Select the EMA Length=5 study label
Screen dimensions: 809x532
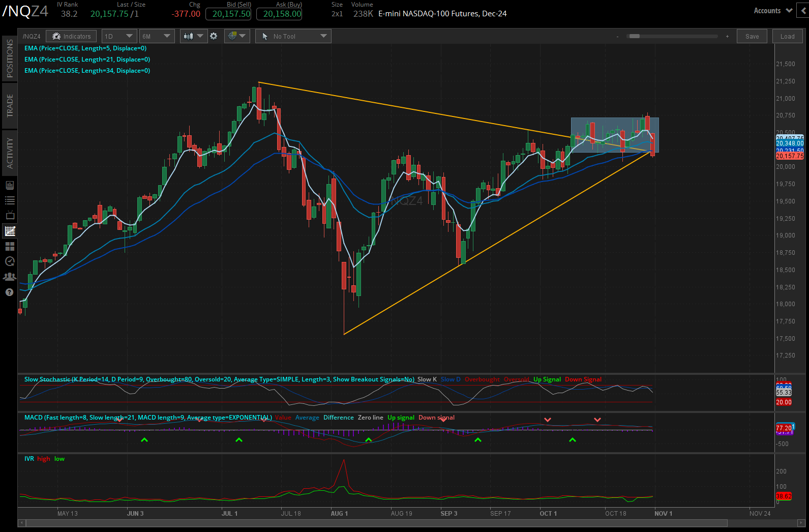85,48
